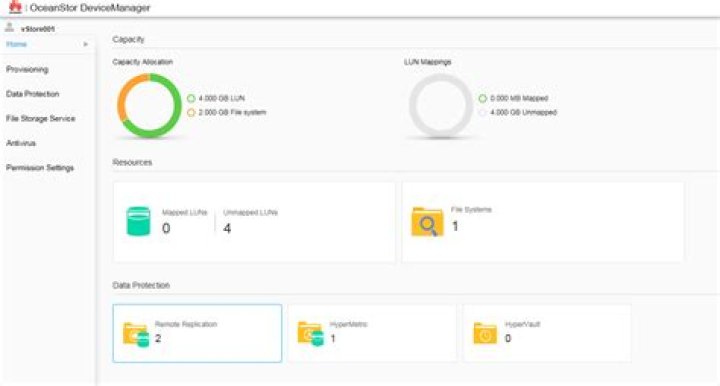Screen dimensions: 720x386
Task: Click the 'Mapped LUNs' label
Action: coord(185,213)
